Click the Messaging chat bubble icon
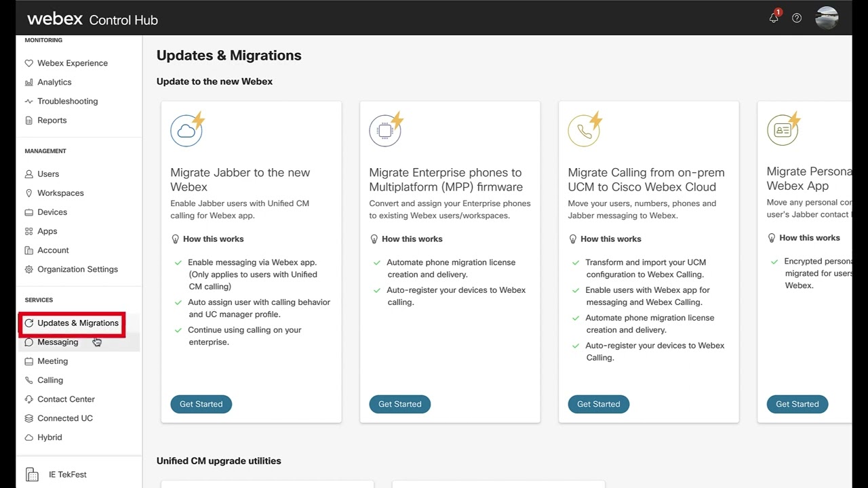868x488 pixels. point(28,342)
